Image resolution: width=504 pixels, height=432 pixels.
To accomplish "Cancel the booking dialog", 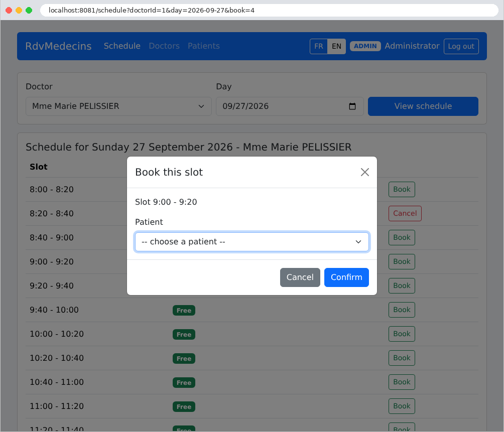I will pyautogui.click(x=300, y=277).
